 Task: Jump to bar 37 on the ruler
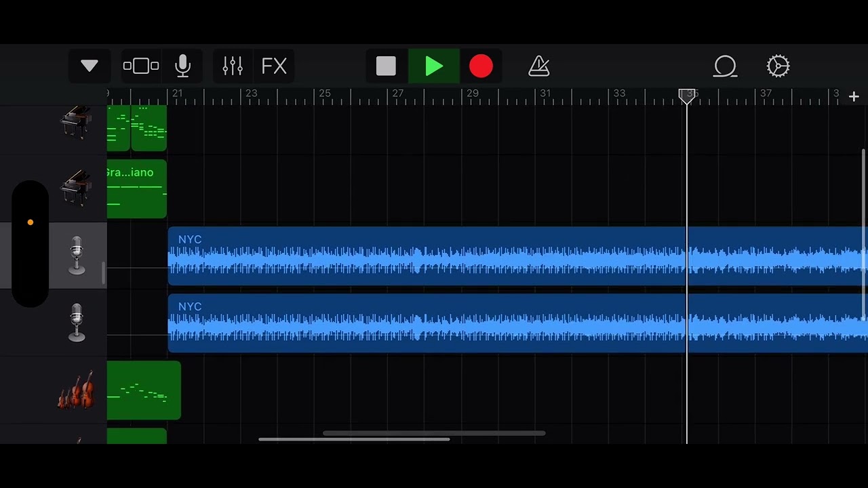click(766, 94)
